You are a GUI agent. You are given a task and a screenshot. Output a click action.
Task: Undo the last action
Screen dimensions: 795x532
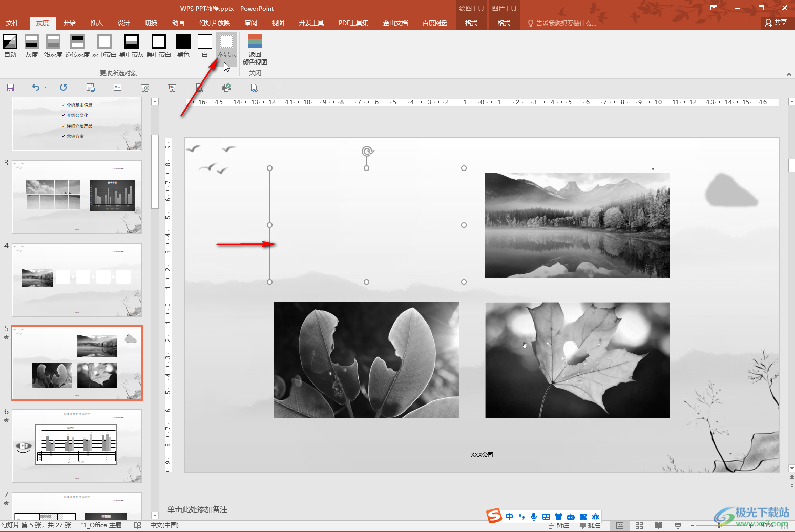(x=35, y=88)
